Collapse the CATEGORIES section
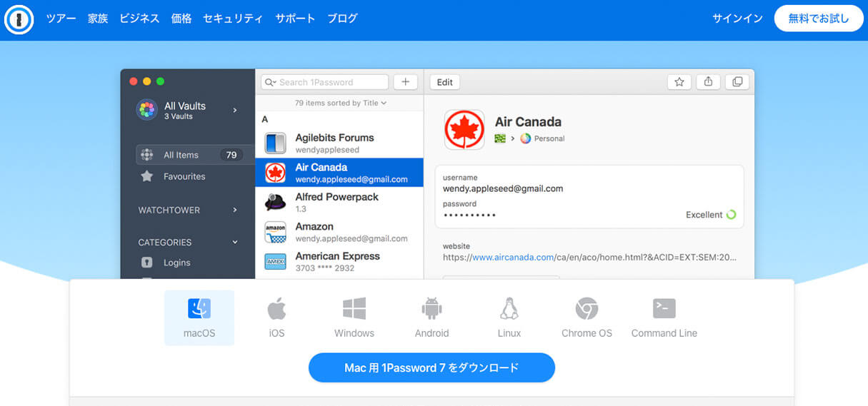This screenshot has height=406, width=868. pos(235,243)
